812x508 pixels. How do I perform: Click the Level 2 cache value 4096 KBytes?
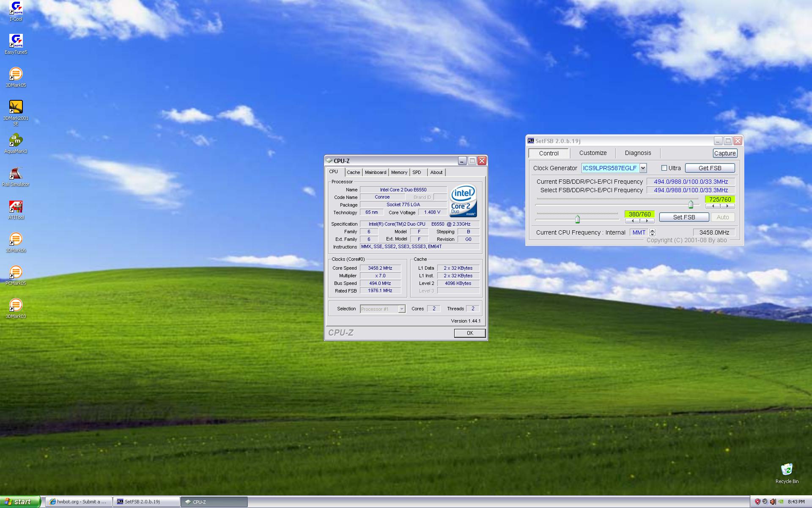pos(458,283)
